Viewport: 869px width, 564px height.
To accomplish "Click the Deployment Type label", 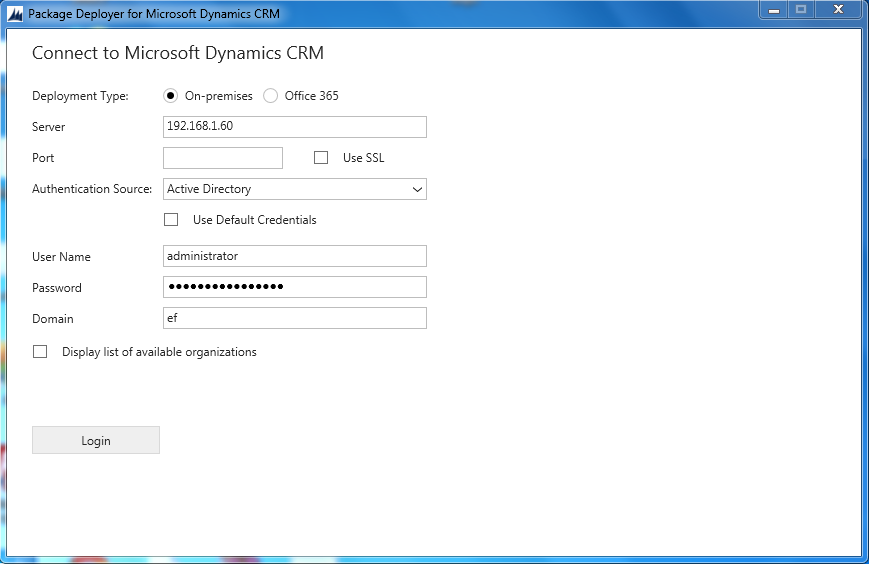I will coord(80,96).
